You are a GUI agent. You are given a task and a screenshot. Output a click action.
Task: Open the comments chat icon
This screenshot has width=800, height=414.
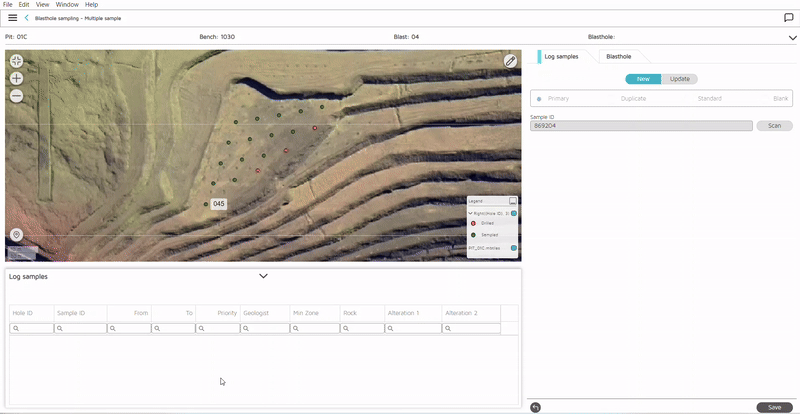click(788, 18)
